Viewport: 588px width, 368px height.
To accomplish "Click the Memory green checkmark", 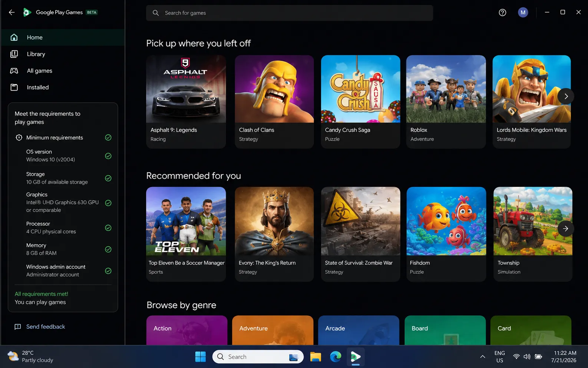I will click(x=108, y=249).
